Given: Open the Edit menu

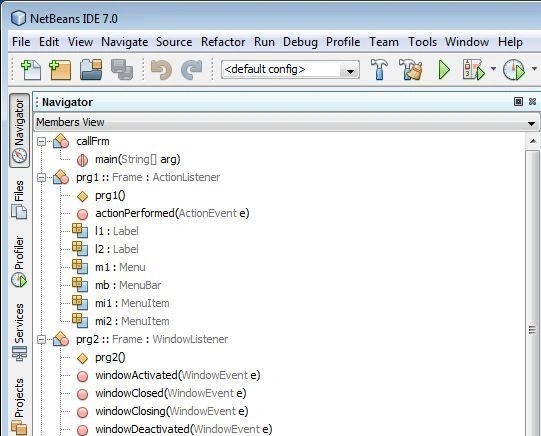Looking at the screenshot, I should (49, 42).
